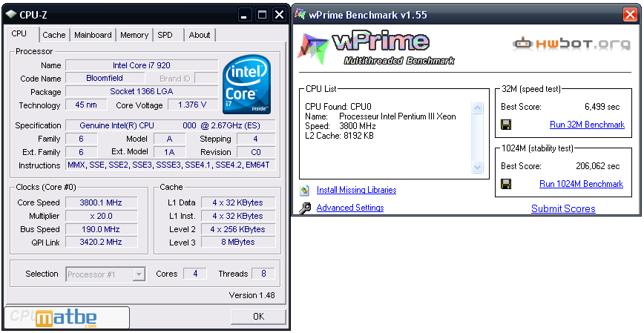Open the About tab
Viewport: 644px width, 333px height.
coord(200,36)
